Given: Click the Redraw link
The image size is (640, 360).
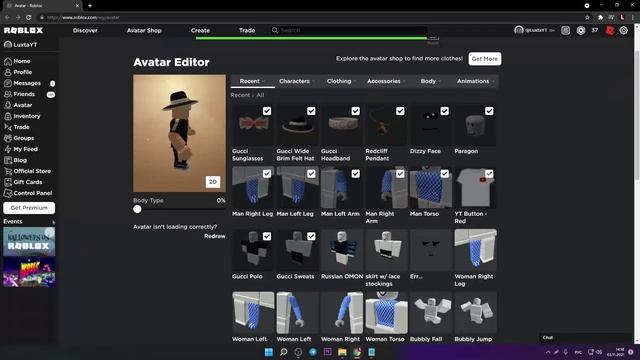Looking at the screenshot, I should [x=215, y=236].
